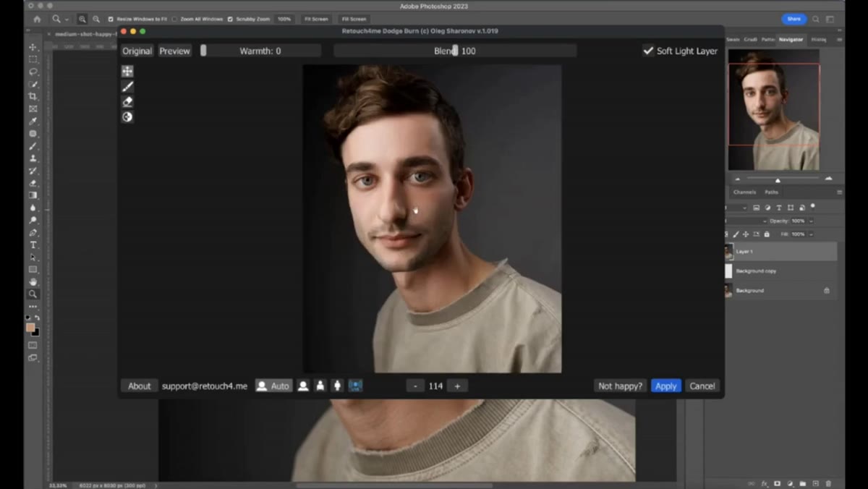The image size is (868, 489).
Task: Click the Zoom Out magnifier in options bar
Action: pyautogui.click(x=96, y=19)
